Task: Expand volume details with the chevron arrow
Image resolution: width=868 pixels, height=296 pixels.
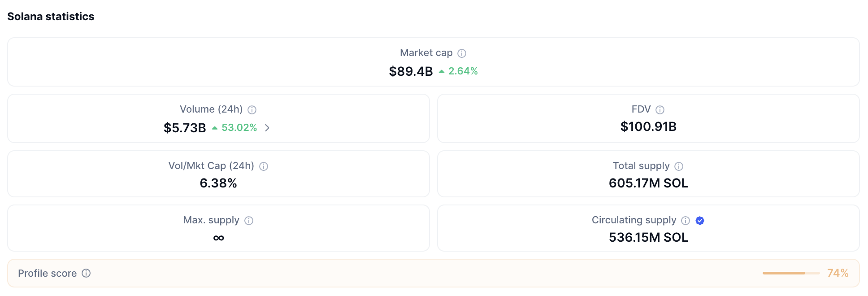Action: tap(267, 128)
